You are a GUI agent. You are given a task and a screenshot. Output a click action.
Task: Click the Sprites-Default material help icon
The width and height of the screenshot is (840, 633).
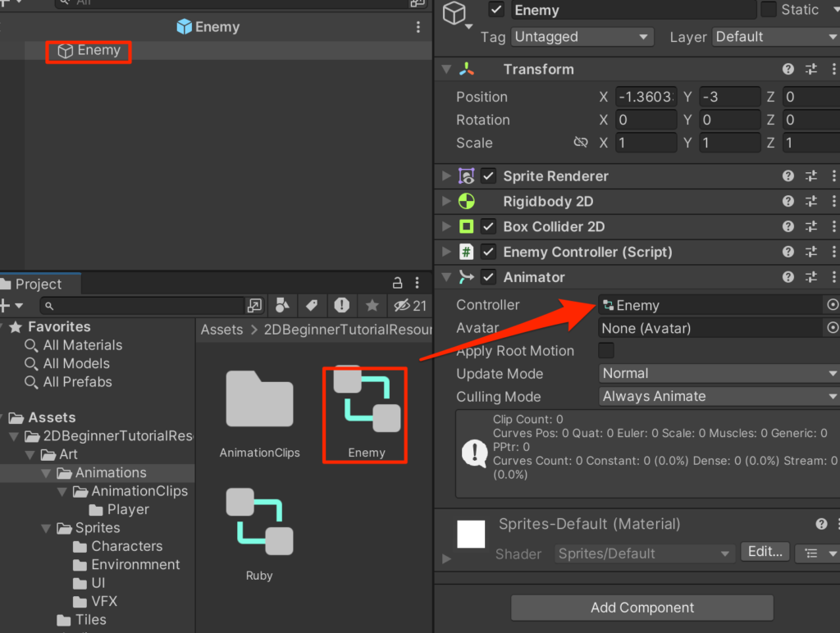821,524
